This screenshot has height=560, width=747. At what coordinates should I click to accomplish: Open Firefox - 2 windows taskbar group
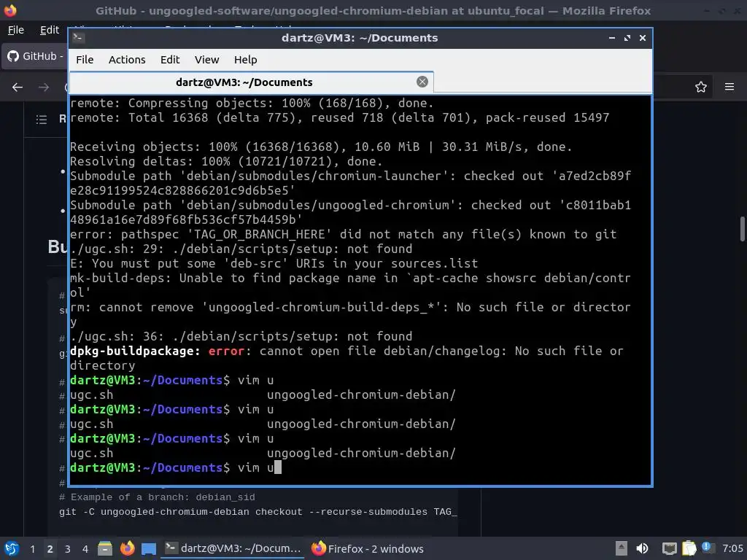368,548
